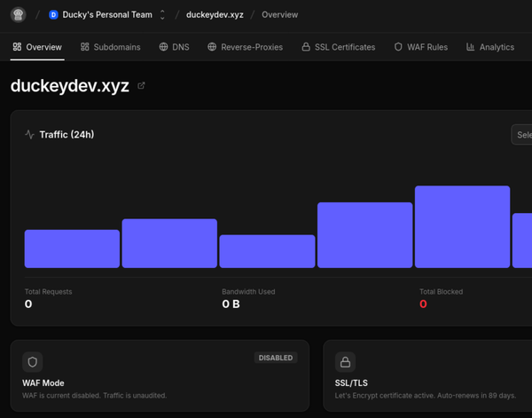Switch to SSL Certificates tab

click(x=339, y=47)
